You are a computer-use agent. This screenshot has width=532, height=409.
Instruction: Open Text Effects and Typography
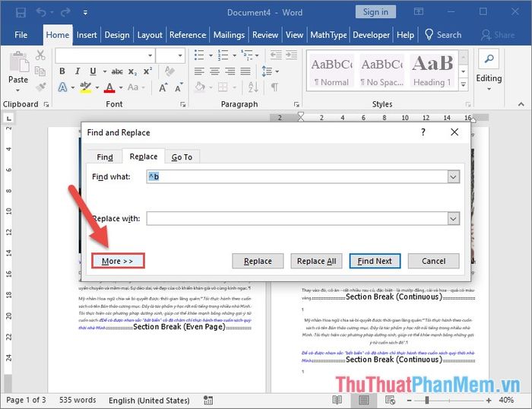62,87
